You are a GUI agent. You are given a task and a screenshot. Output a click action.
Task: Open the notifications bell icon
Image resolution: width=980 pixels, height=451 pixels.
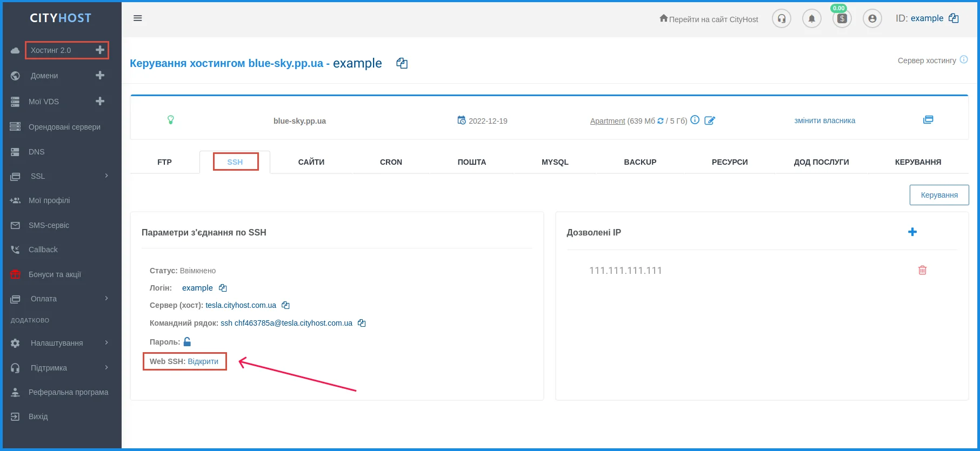tap(812, 18)
